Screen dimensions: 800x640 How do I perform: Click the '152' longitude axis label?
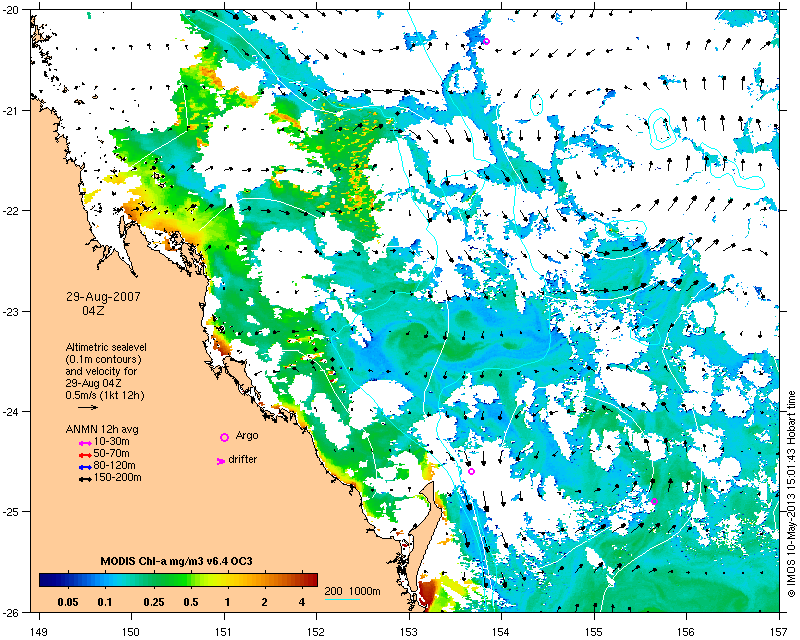click(x=316, y=631)
